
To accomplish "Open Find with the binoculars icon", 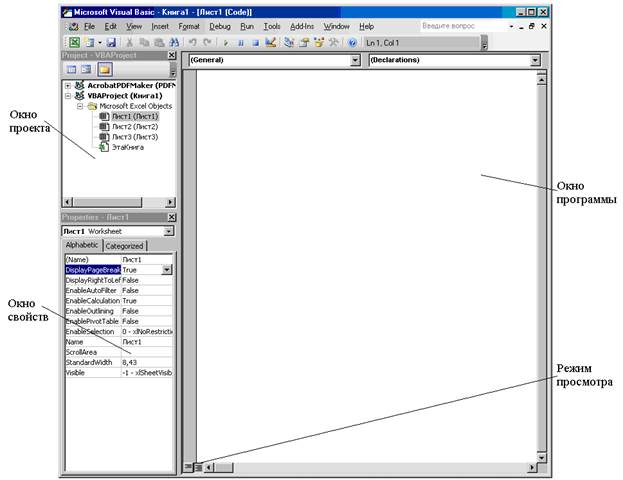I will [174, 42].
